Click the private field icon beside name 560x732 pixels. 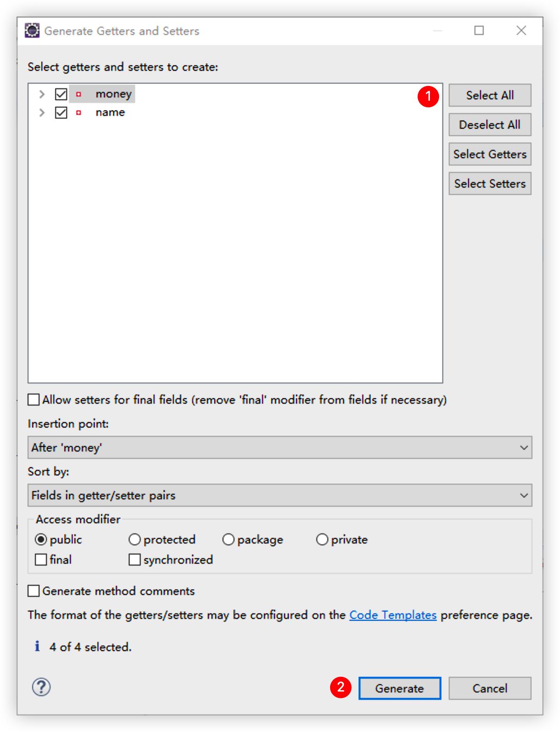[79, 113]
